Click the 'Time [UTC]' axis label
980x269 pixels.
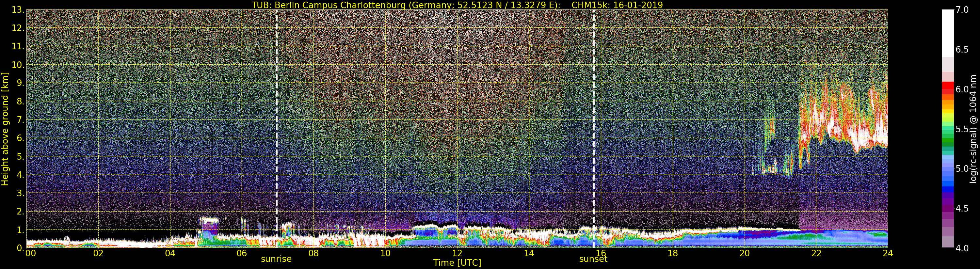coord(457,263)
